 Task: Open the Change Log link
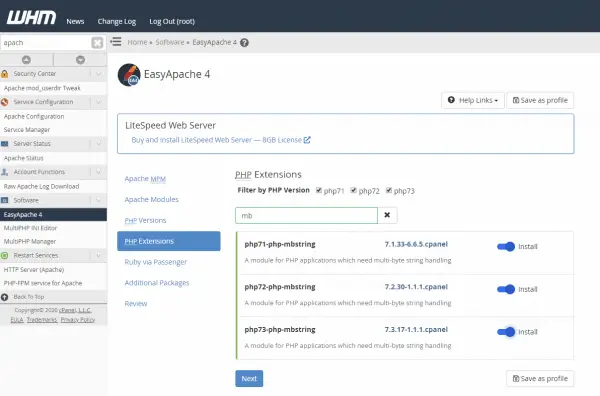pyautogui.click(x=117, y=21)
